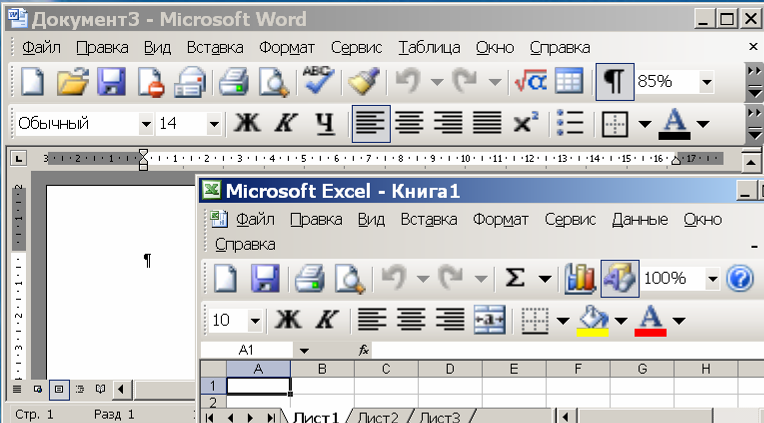The width and height of the screenshot is (764, 423).
Task: Launch Excel chart wizard
Action: pos(580,278)
